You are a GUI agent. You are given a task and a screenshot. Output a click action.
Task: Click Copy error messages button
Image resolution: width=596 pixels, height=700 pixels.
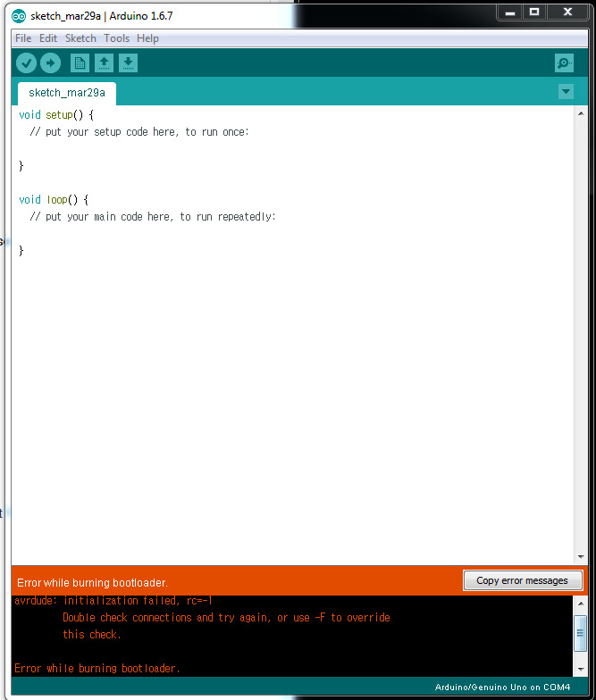click(523, 580)
